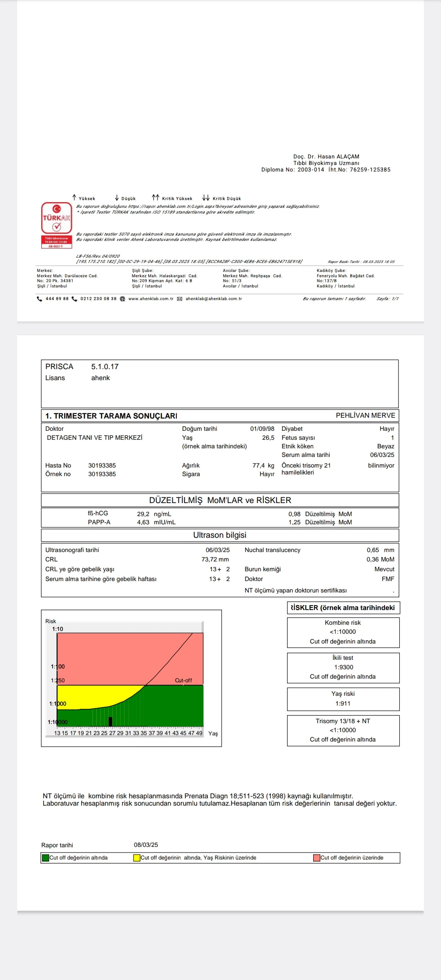Viewport: 441px width, 980px height.
Task: Select the NT value 0,36 MoM
Action: (x=381, y=559)
